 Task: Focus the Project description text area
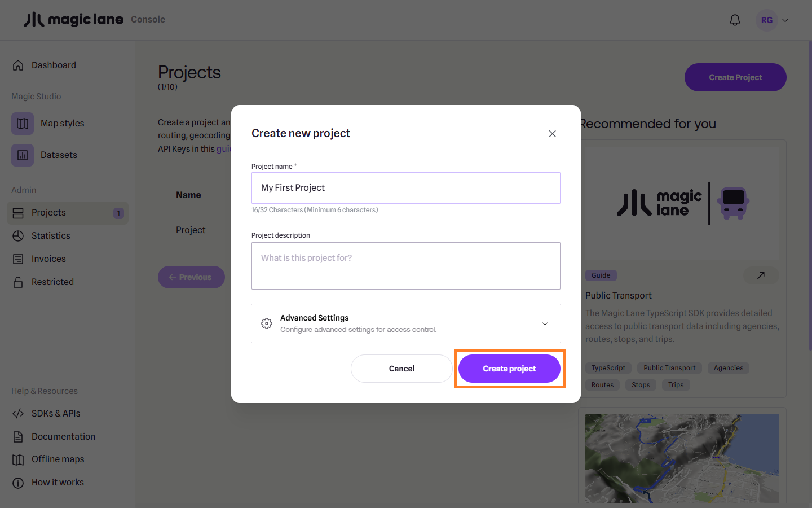[x=406, y=266]
